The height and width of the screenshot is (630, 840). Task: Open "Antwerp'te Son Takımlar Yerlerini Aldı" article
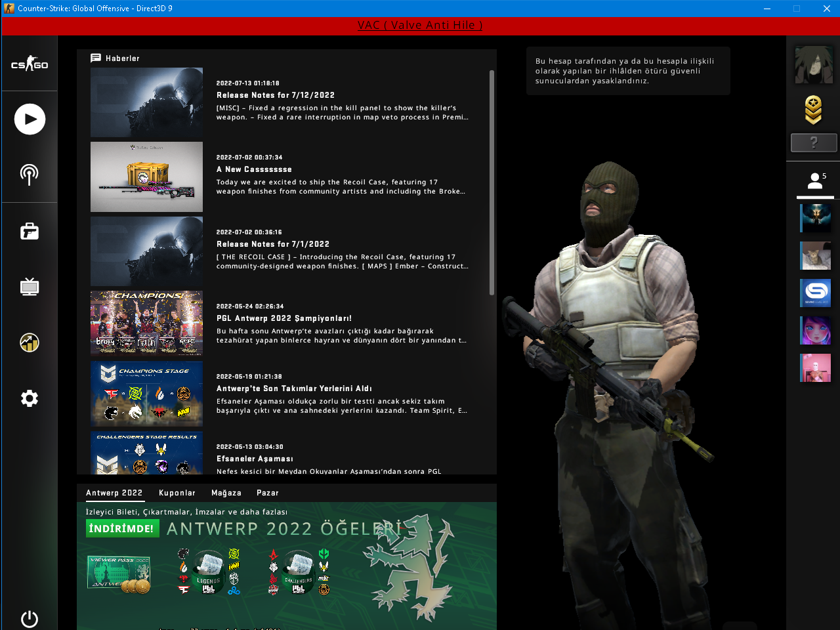294,388
